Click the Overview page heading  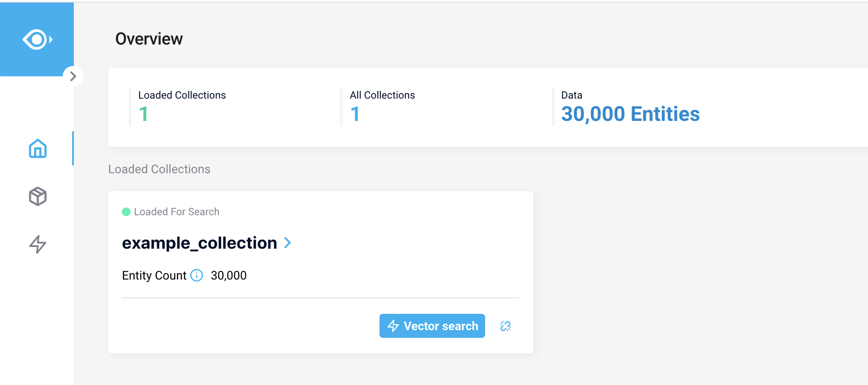pyautogui.click(x=149, y=39)
